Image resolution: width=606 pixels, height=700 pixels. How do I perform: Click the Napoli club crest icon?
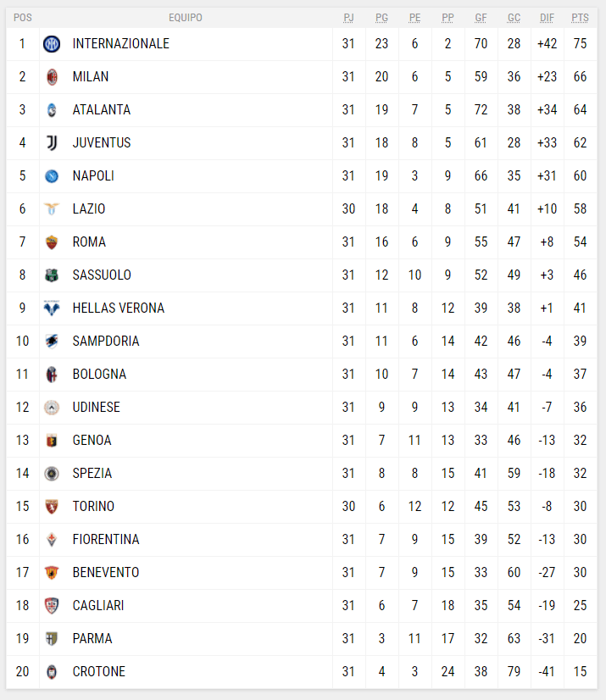(x=52, y=176)
